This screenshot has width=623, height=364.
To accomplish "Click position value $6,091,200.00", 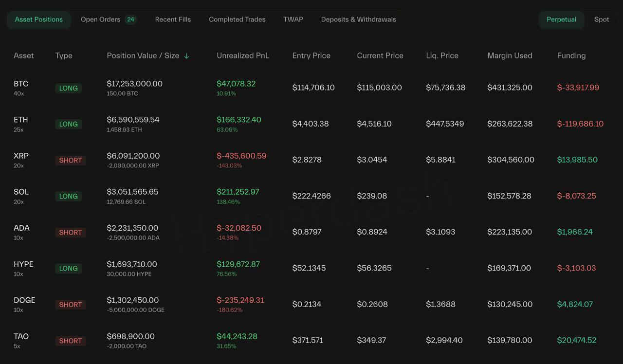I will [133, 156].
